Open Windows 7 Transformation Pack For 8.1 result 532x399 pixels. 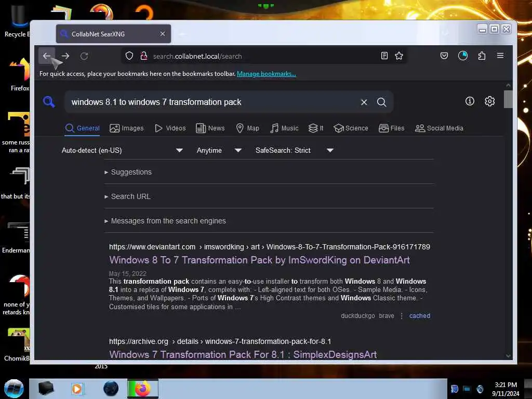coord(243,354)
